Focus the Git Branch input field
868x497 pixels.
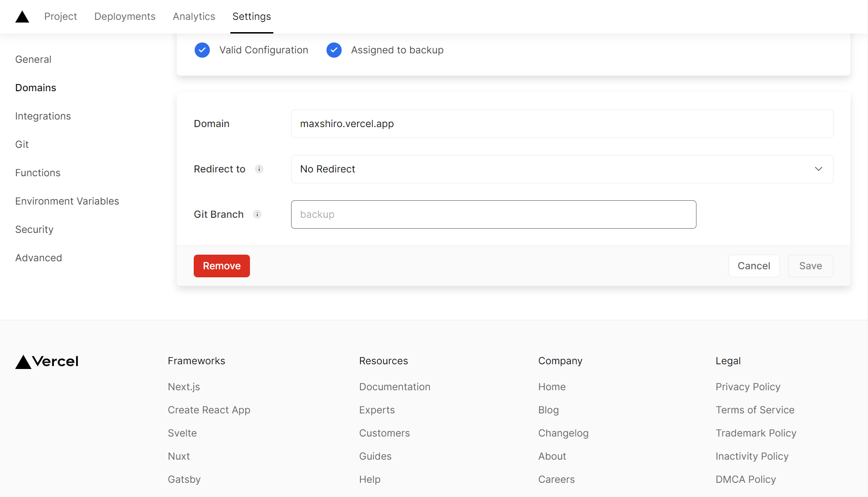click(493, 214)
